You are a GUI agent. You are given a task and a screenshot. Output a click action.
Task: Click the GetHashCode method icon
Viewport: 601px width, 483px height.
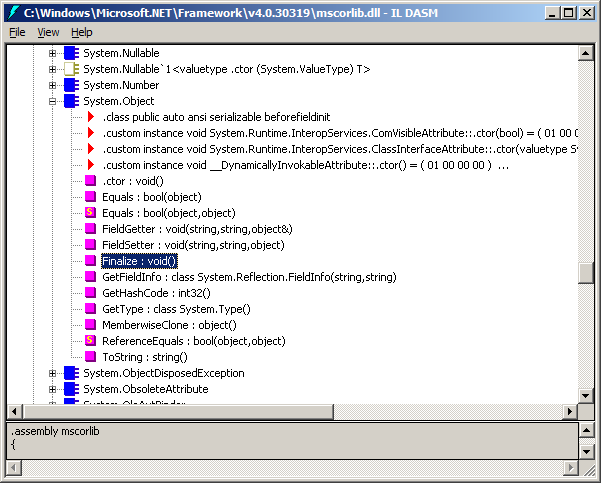[90, 292]
